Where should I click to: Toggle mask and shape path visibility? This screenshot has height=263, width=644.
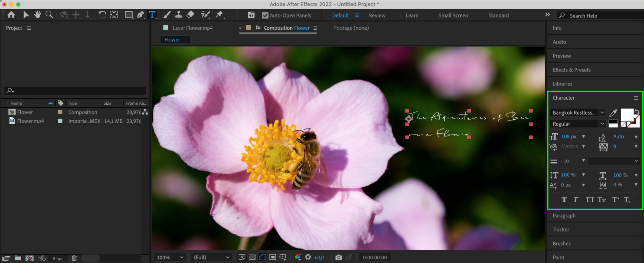click(263, 257)
